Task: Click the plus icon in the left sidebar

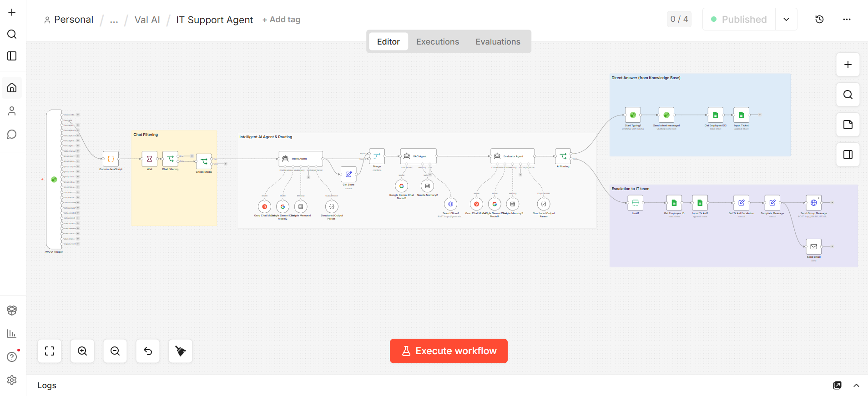Action: [x=12, y=12]
